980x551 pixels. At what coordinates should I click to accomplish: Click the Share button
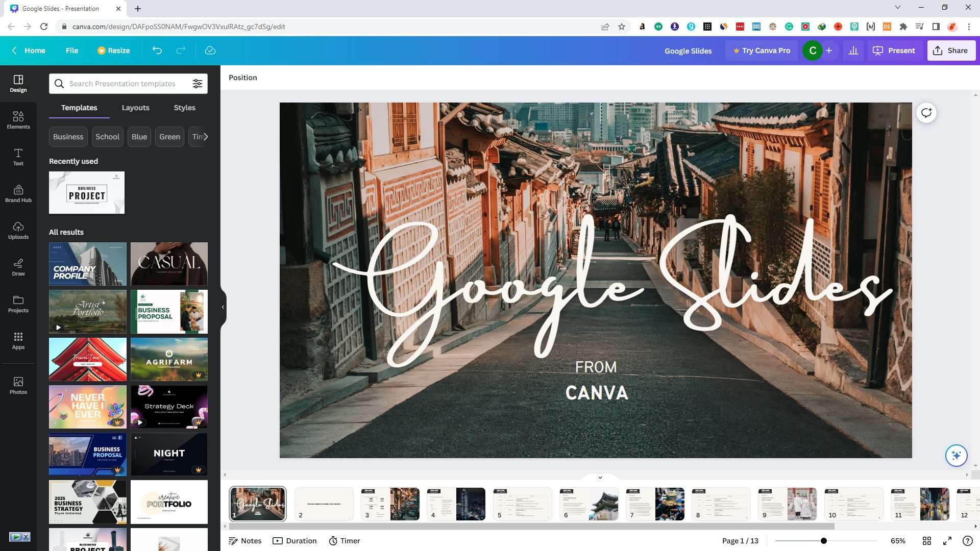click(952, 51)
